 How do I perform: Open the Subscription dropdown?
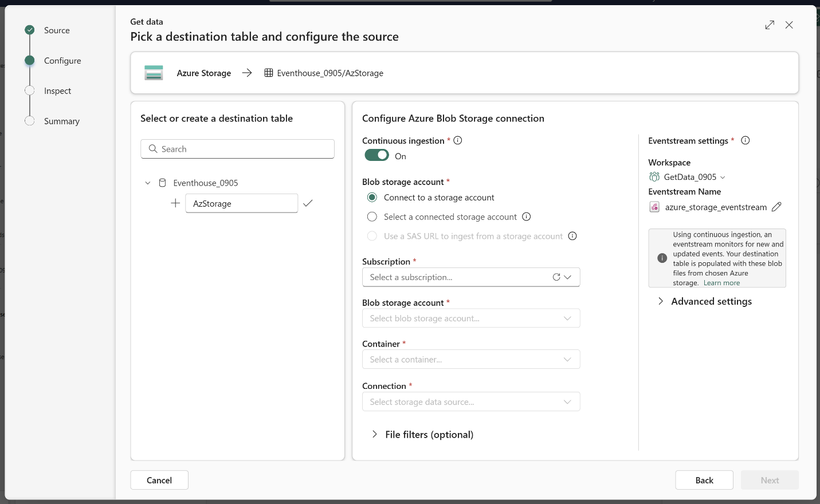pos(471,277)
